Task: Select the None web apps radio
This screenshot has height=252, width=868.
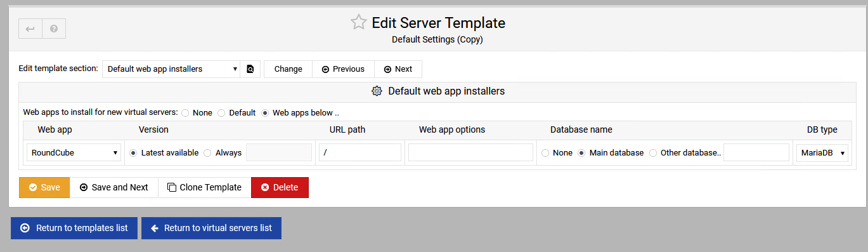Action: [x=185, y=113]
